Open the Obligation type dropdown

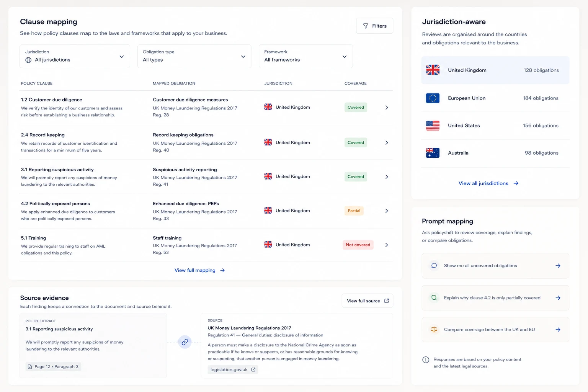[194, 56]
